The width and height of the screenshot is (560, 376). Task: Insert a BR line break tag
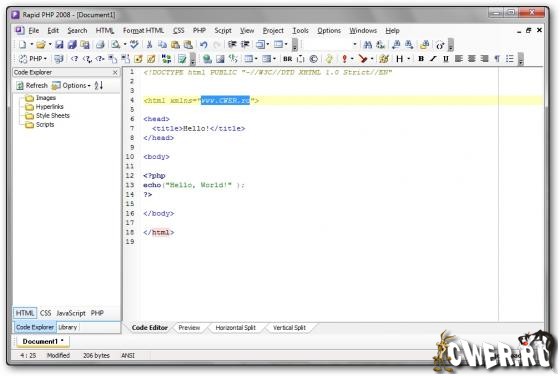coord(288,59)
